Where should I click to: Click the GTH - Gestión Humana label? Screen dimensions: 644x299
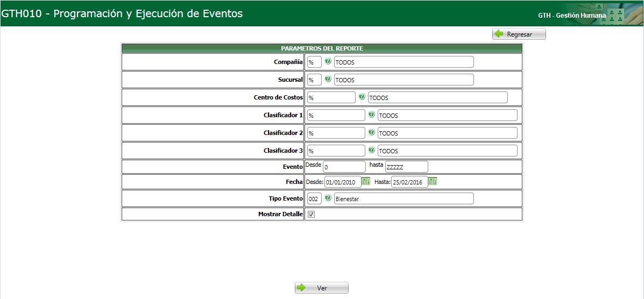572,15
